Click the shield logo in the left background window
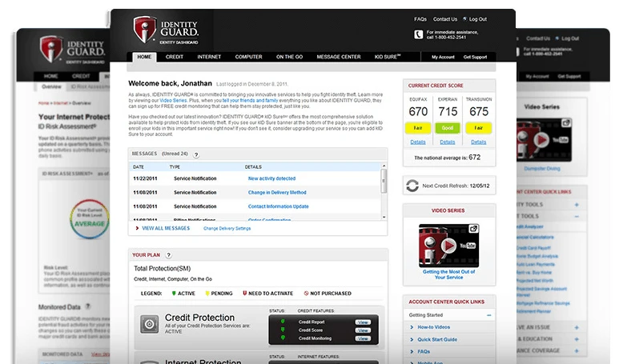The height and width of the screenshot is (364, 623). (50, 49)
